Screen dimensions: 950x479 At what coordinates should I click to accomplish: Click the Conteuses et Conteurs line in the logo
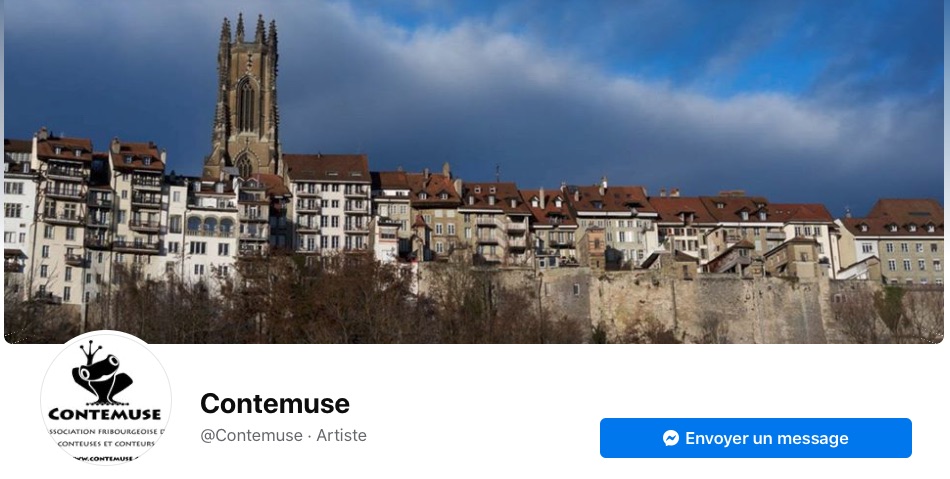click(106, 444)
